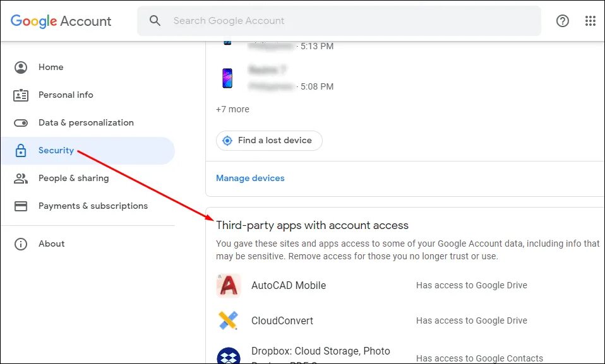Click the Security padlock icon

[x=21, y=151]
